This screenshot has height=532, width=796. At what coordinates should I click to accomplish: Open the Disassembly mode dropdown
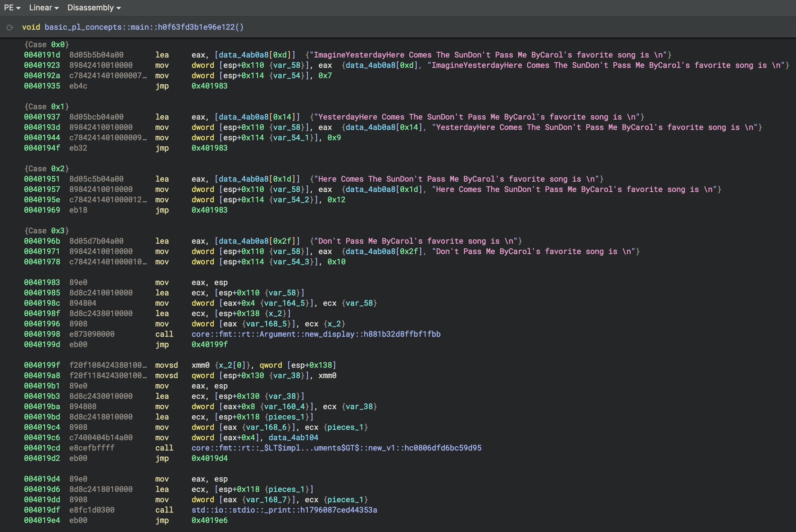[94, 7]
